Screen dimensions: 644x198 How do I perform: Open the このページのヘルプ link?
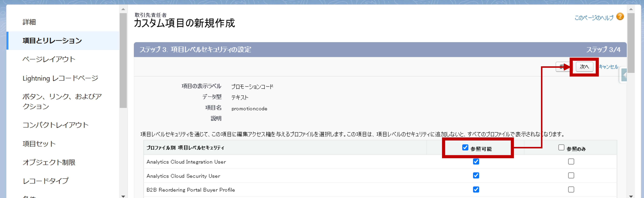click(x=594, y=18)
